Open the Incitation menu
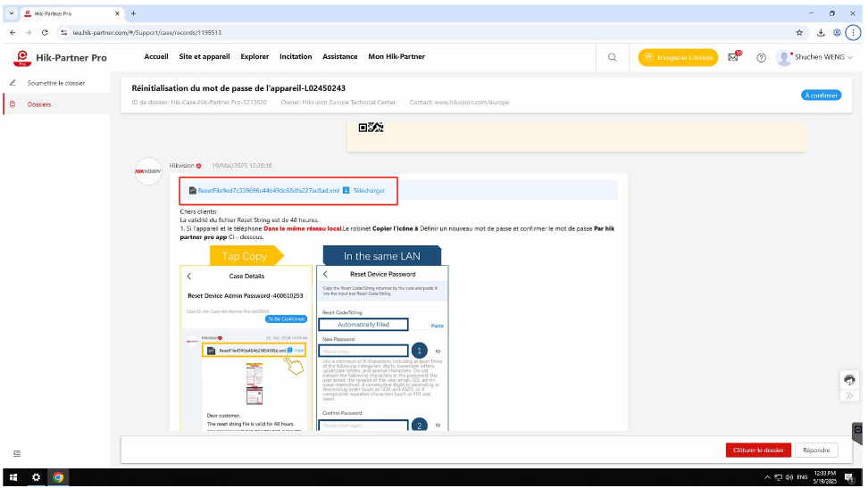The width and height of the screenshot is (868, 488). pyautogui.click(x=296, y=56)
